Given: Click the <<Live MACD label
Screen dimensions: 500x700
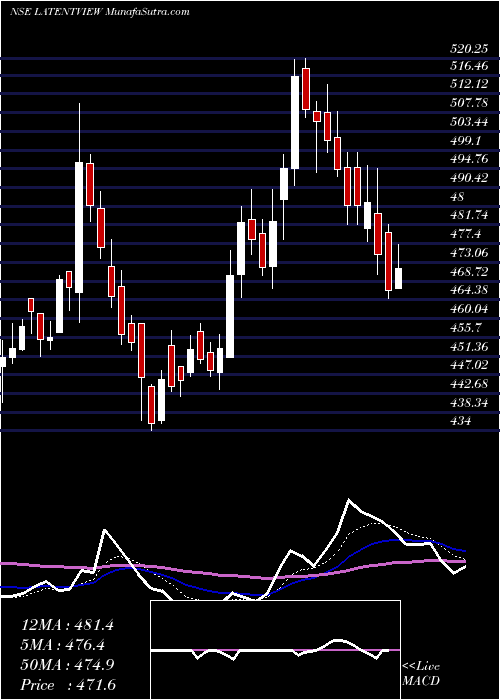Looking at the screenshot, I should [x=421, y=673].
